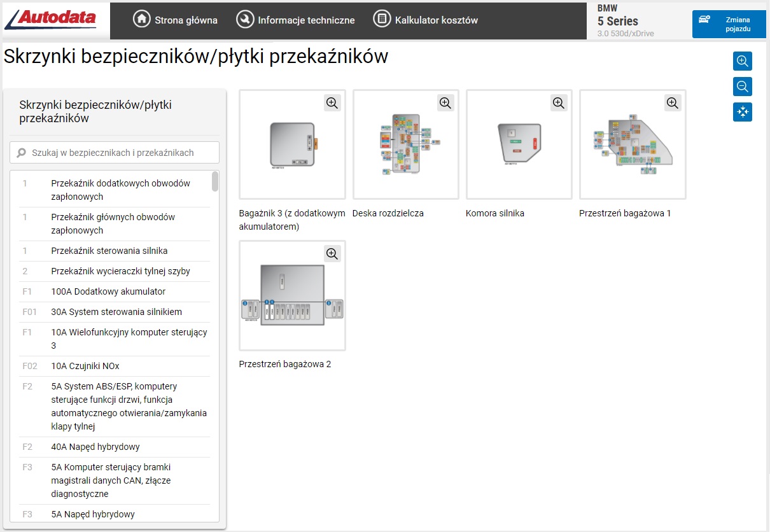Click the Szukaj w bezpiecznikach i przekaźnikach field

click(115, 153)
